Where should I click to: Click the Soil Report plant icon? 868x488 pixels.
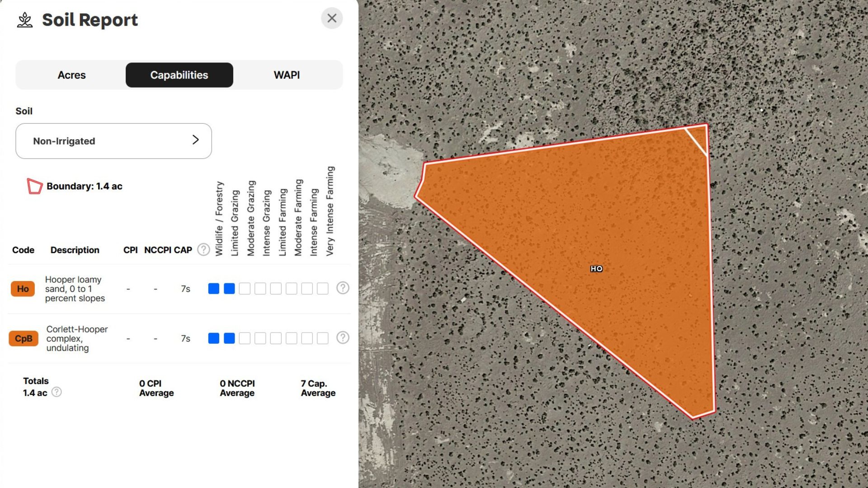(25, 20)
